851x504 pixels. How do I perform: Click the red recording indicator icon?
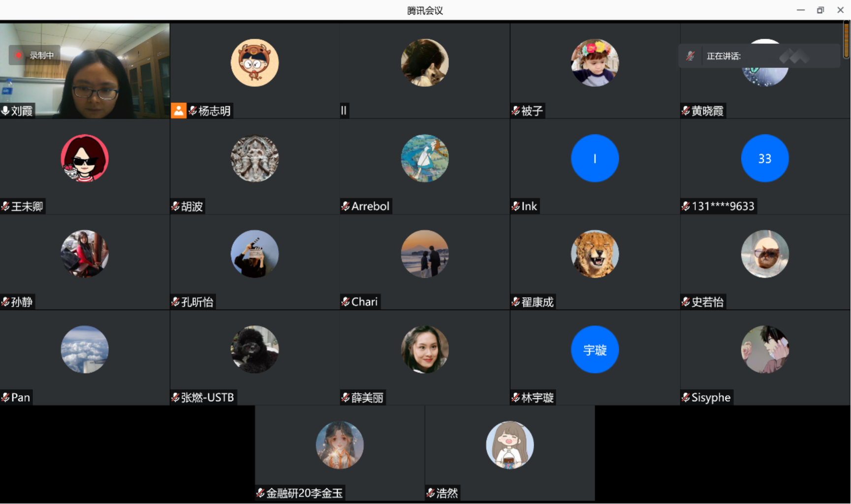click(19, 55)
